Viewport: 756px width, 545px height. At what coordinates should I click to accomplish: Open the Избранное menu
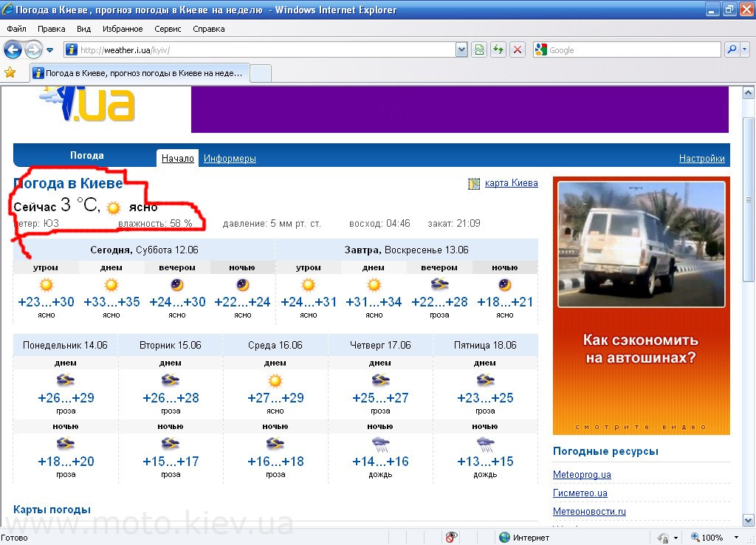tap(123, 29)
